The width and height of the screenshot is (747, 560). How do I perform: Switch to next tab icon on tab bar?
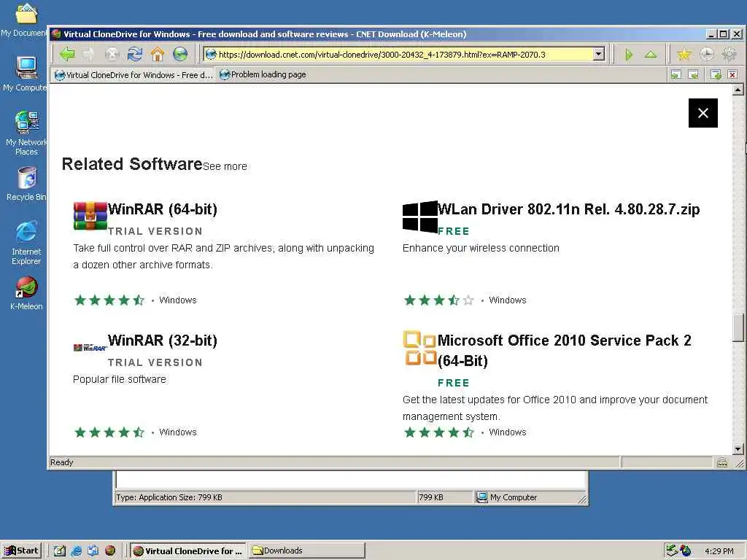click(694, 74)
